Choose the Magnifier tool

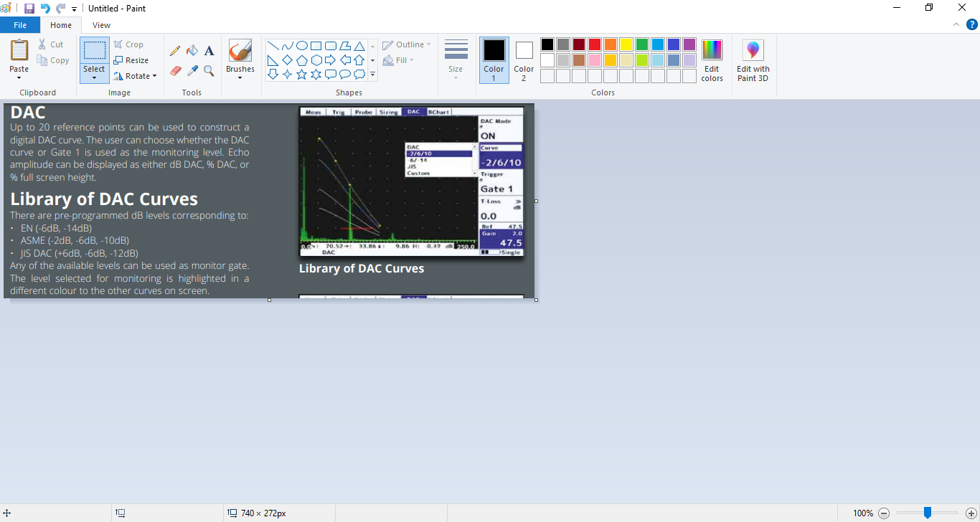[x=209, y=70]
